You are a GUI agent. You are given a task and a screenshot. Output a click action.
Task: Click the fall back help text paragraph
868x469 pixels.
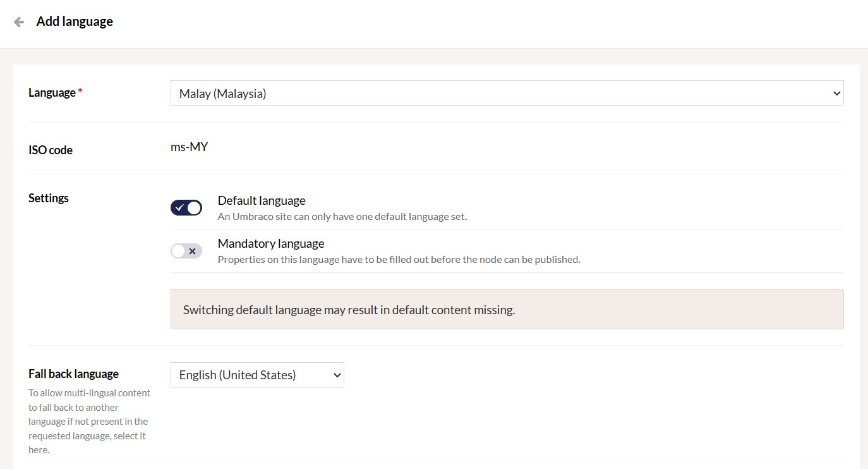pyautogui.click(x=89, y=421)
